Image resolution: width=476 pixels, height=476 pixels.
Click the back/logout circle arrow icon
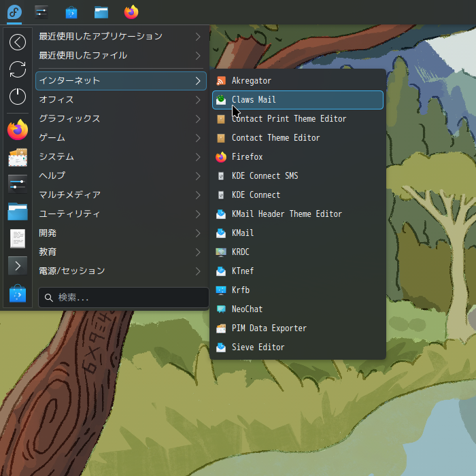(18, 42)
